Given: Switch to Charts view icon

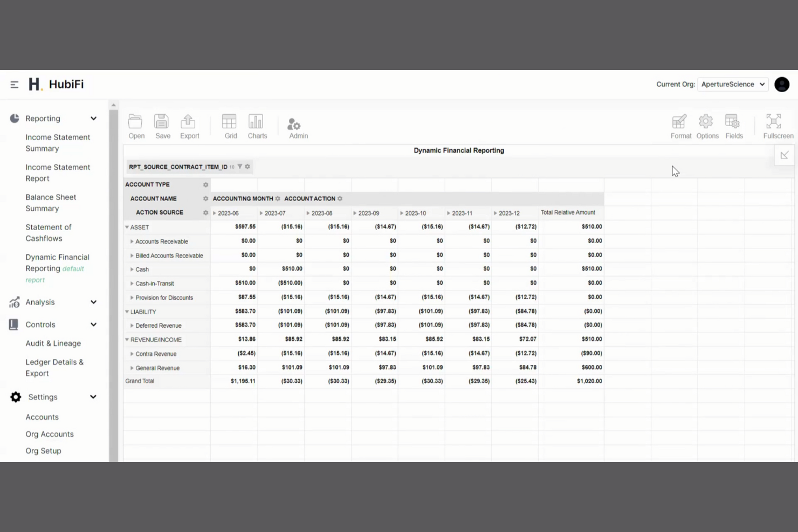Looking at the screenshot, I should coord(257,127).
